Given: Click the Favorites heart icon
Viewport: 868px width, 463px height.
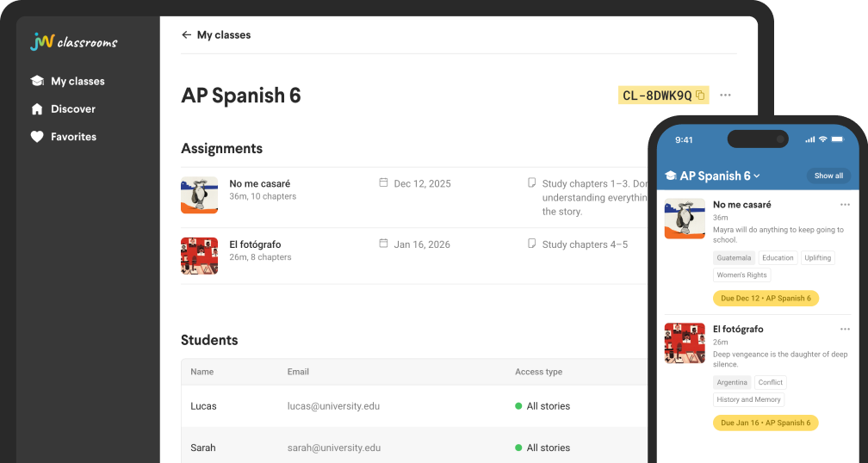Looking at the screenshot, I should 37,137.
